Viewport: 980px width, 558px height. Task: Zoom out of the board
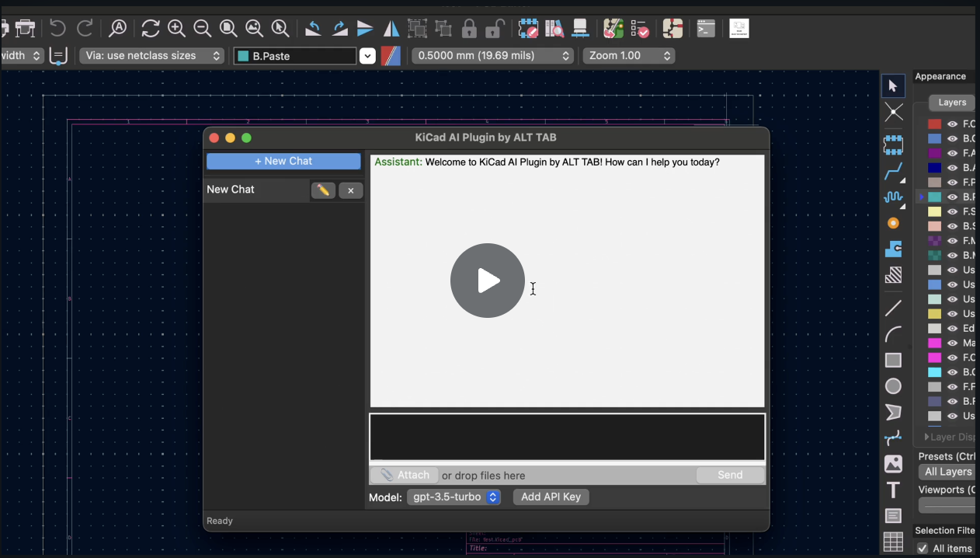point(203,29)
